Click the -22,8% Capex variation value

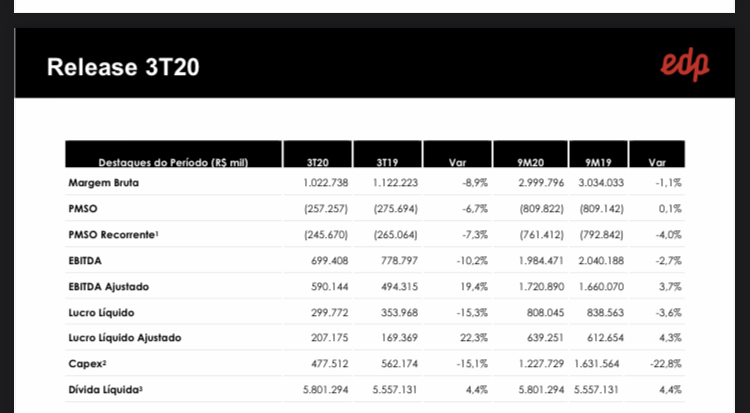[666, 364]
